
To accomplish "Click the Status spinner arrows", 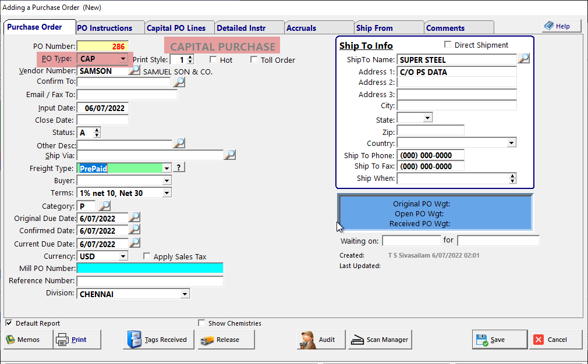I will (97, 132).
